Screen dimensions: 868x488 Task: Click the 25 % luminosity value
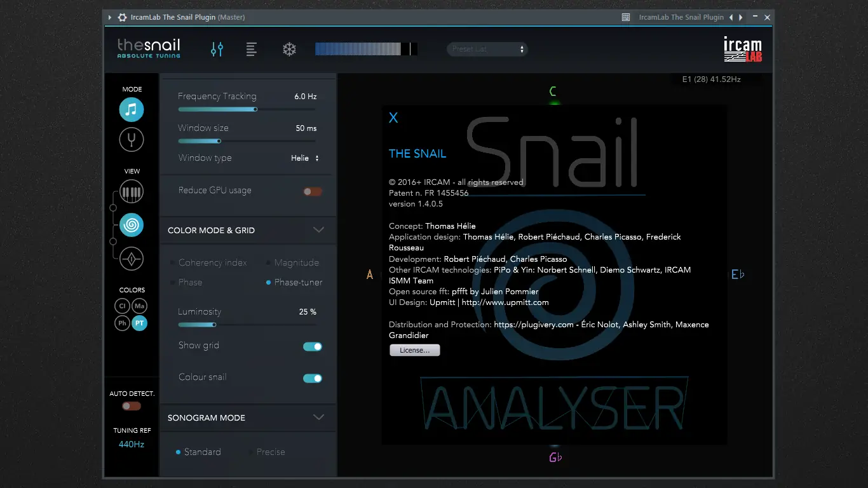(x=308, y=312)
